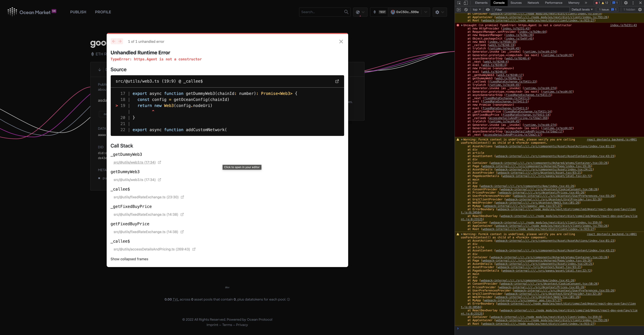Click external icon beside first web3.ts (17:34)
Screen dimensions: 644x335
159,162
